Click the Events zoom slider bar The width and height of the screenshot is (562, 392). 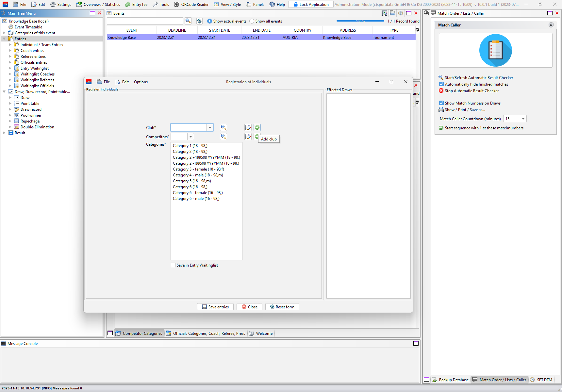point(360,21)
